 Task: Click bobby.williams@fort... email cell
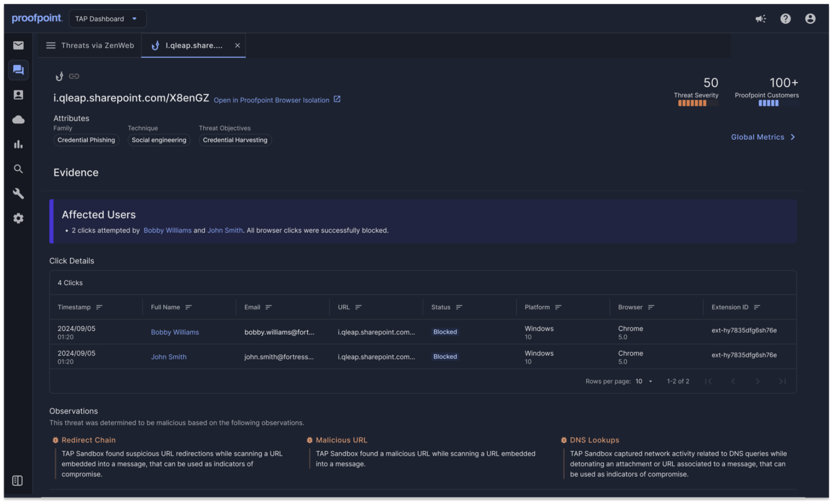(x=279, y=333)
